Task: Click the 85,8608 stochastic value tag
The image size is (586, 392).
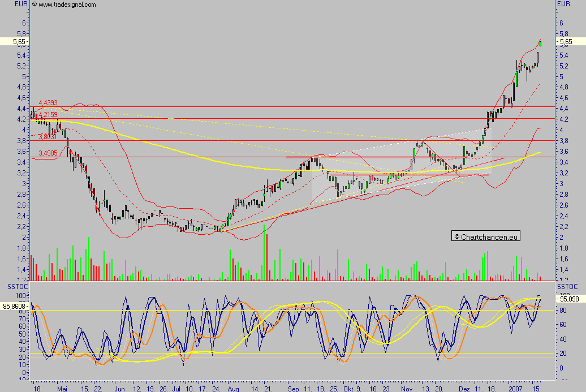Action: tap(15, 307)
